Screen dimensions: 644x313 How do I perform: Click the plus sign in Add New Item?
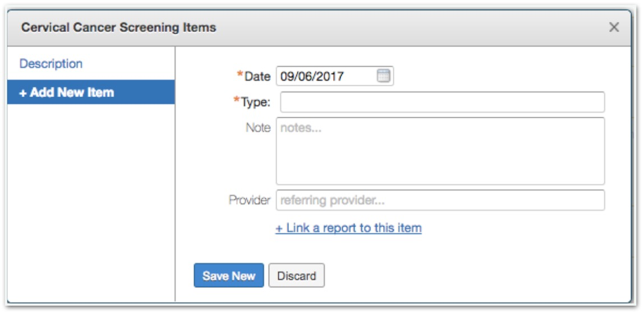[23, 93]
